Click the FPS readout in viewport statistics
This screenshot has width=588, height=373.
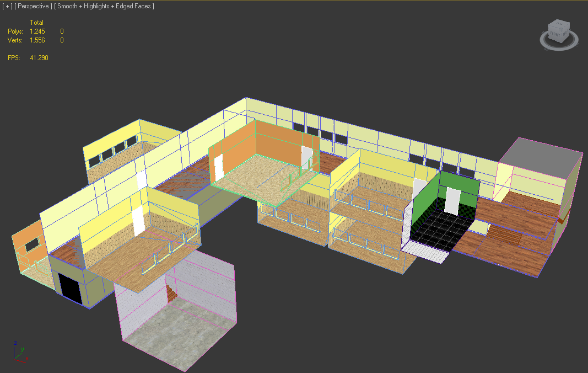pyautogui.click(x=39, y=58)
